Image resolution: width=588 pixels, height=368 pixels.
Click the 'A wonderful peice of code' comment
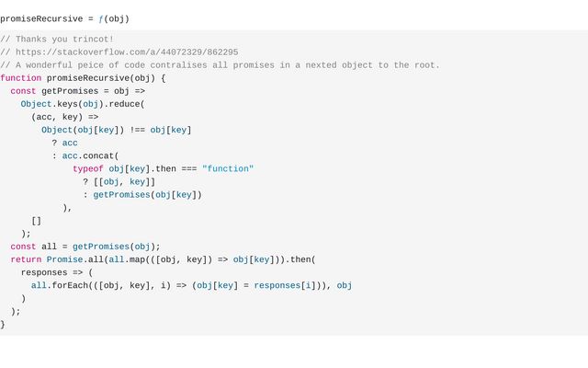(220, 65)
